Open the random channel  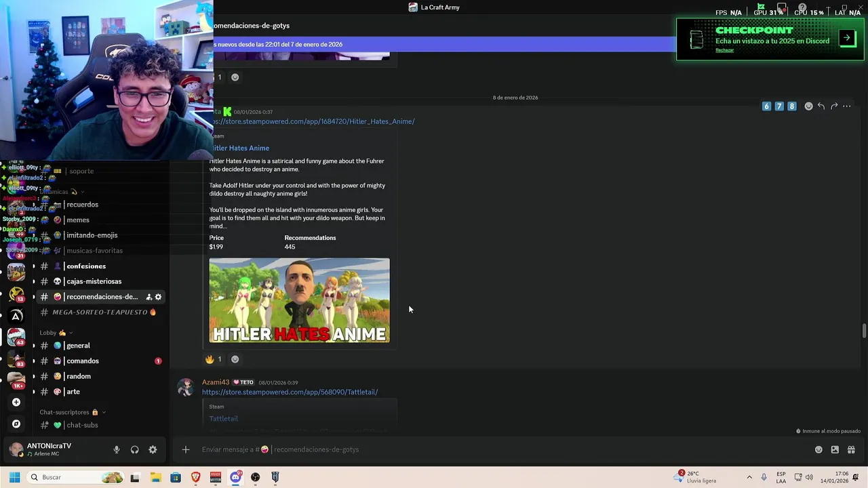(79, 376)
